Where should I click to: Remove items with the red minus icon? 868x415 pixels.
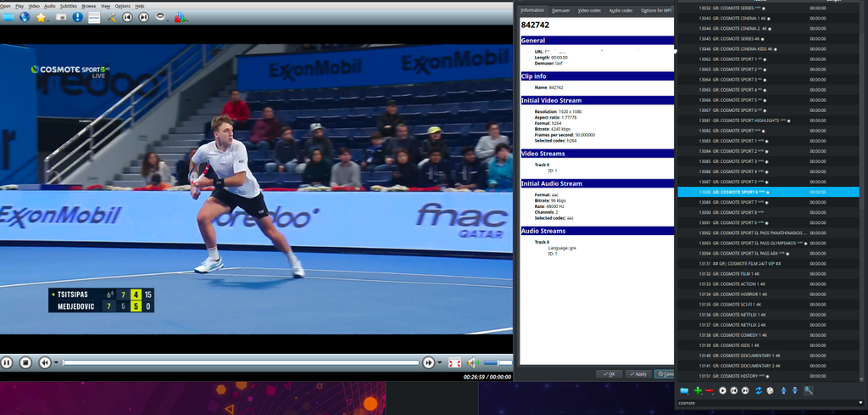pyautogui.click(x=709, y=390)
